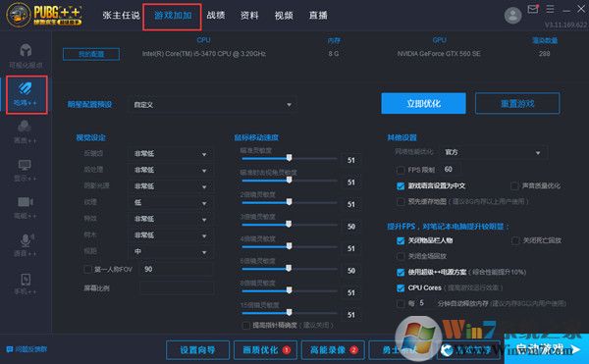Screen dimensions: 589x364
Task: Toggle the 提高指针精确度 checkbox
Action: coord(245,325)
